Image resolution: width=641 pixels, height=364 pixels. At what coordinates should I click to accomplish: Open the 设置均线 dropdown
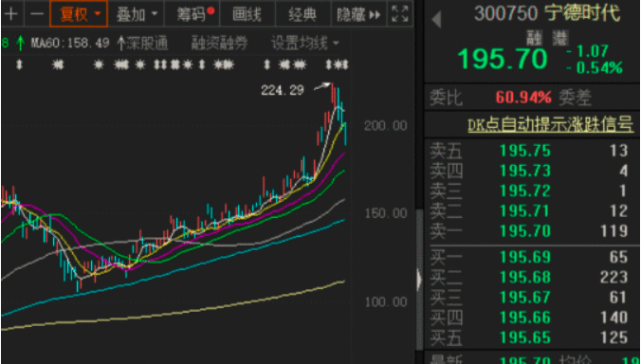pos(304,43)
